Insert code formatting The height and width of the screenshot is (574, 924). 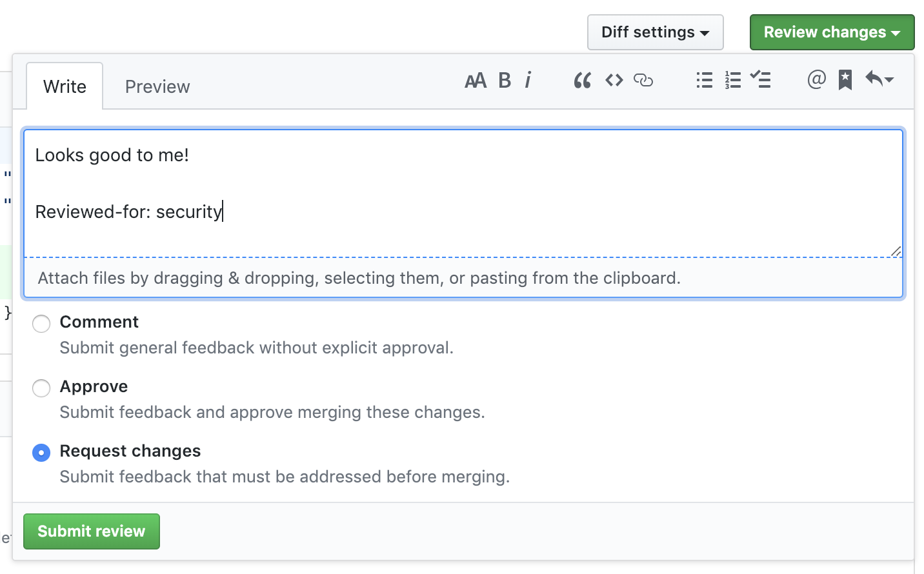(614, 80)
